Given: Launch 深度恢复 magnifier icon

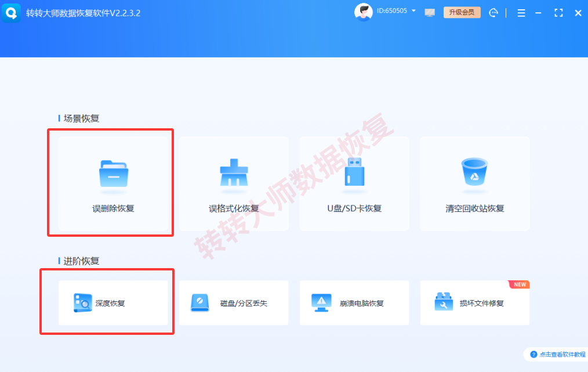Looking at the screenshot, I should 82,302.
